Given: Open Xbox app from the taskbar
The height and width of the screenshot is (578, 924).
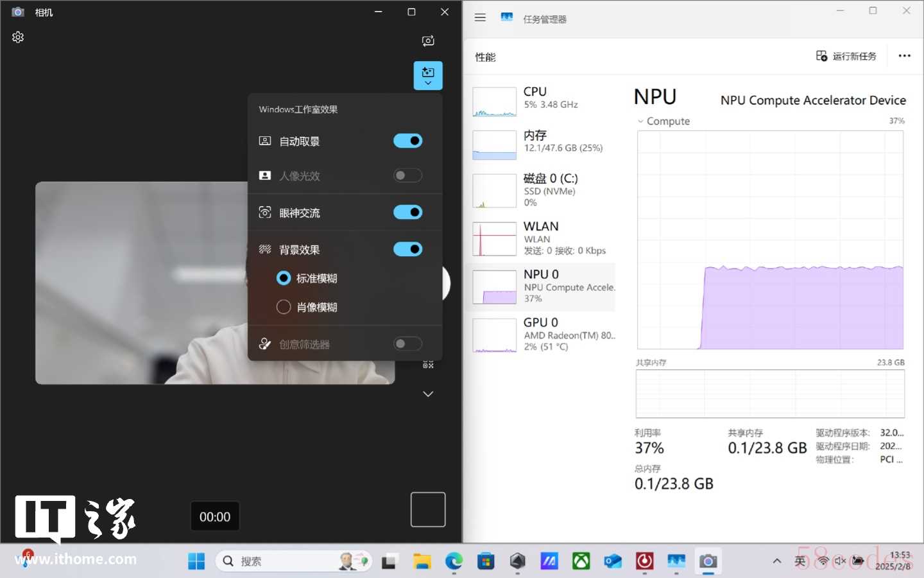Looking at the screenshot, I should coord(581,561).
